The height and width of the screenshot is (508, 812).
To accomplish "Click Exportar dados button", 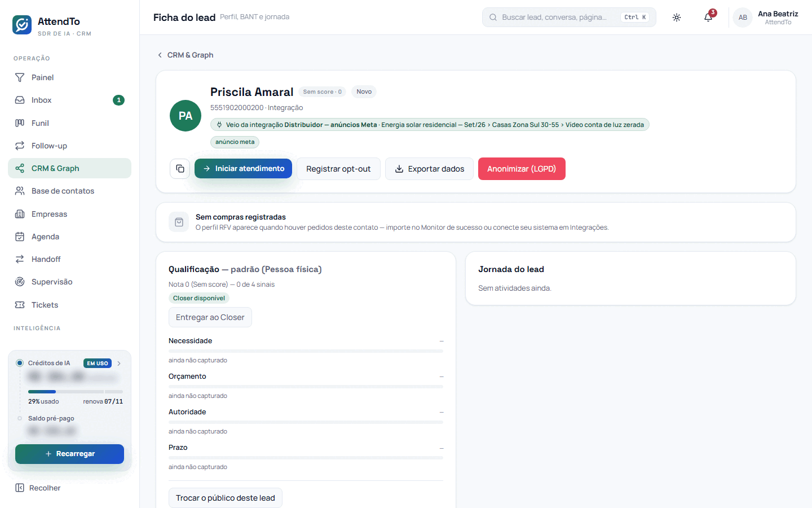I will coord(429,169).
